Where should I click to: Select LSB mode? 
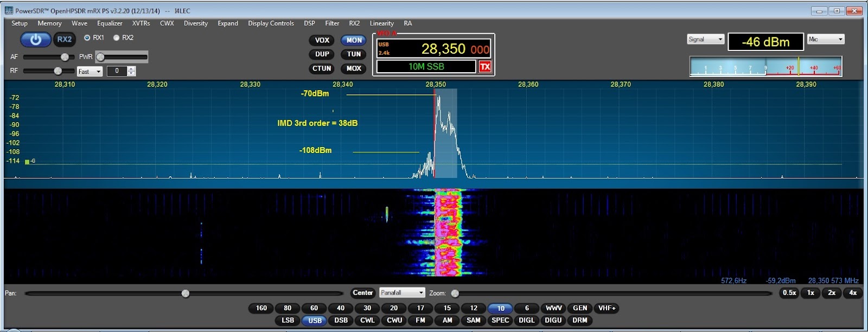(288, 321)
